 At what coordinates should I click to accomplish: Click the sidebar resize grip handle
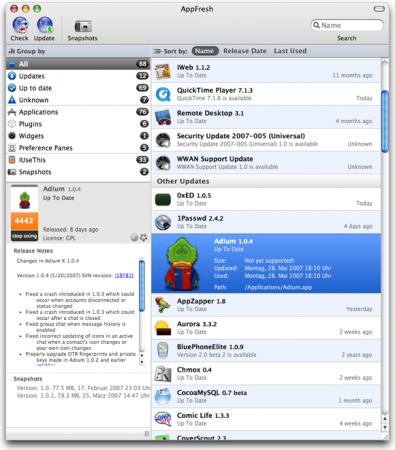click(x=147, y=433)
